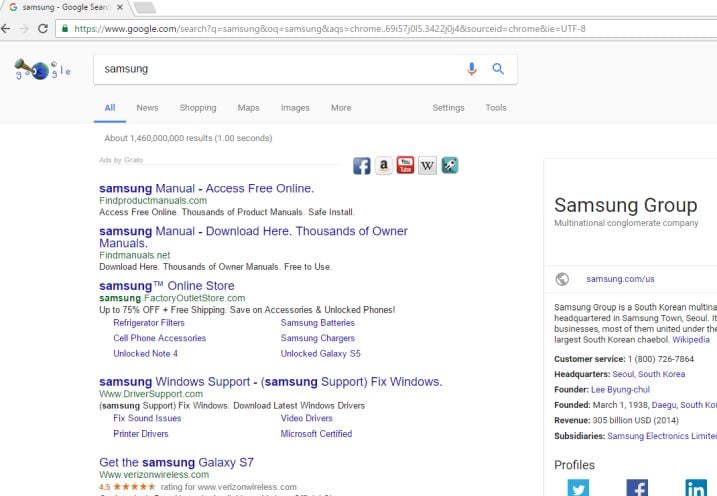This screenshot has width=717, height=496.
Task: Click the customer service phone number
Action: click(x=661, y=359)
